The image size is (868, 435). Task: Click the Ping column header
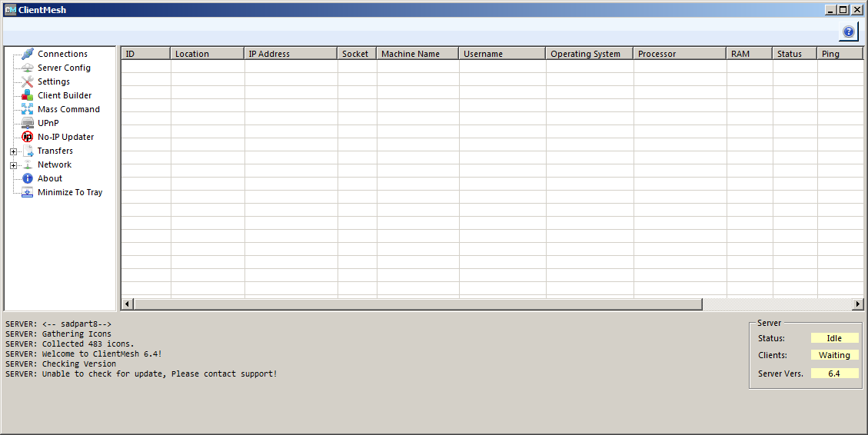[x=839, y=54]
